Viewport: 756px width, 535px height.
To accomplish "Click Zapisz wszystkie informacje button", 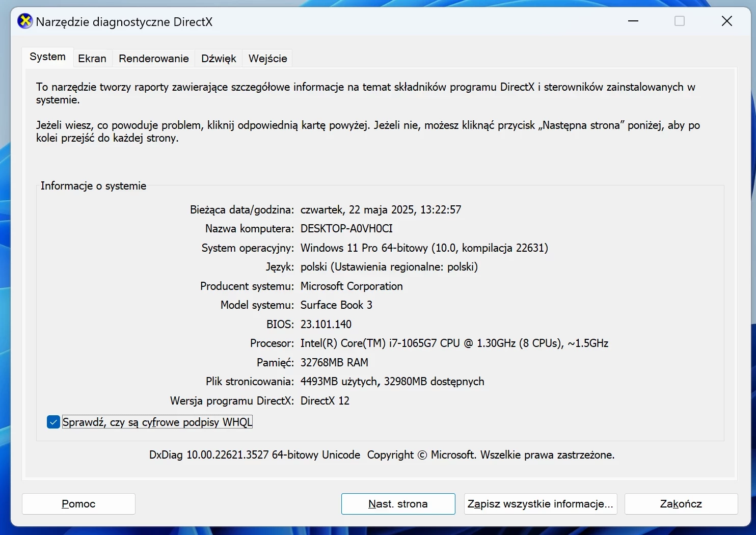I will 541,504.
